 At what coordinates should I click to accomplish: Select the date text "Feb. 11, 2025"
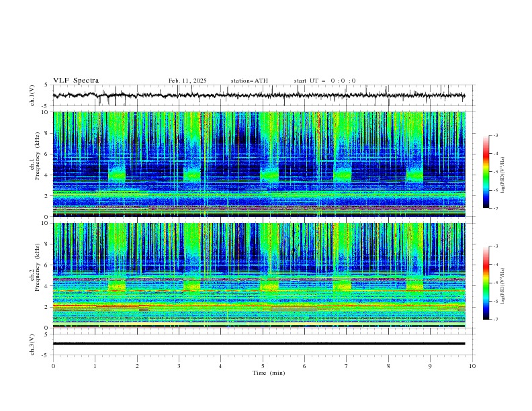point(187,81)
